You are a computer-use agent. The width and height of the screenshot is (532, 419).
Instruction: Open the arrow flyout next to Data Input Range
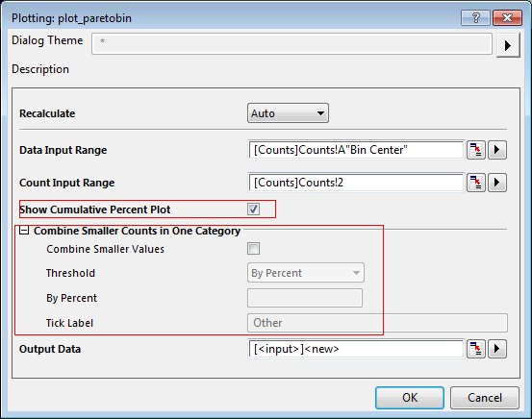(x=497, y=150)
